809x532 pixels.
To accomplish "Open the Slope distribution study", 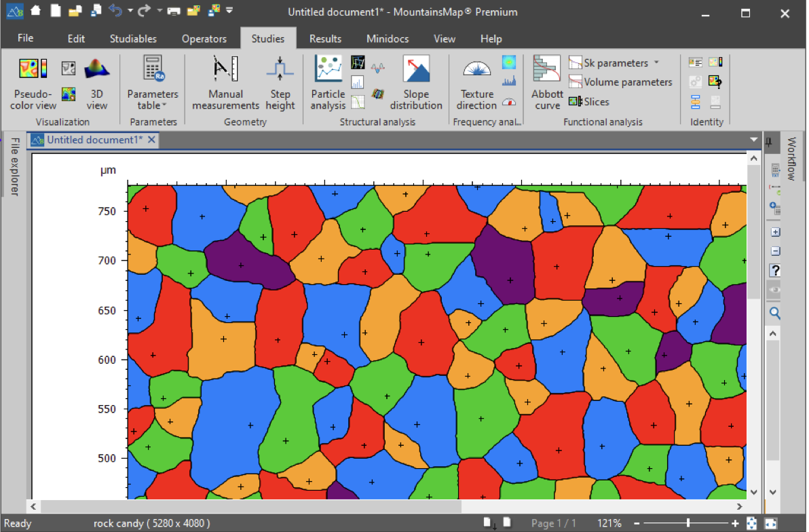I will (417, 81).
